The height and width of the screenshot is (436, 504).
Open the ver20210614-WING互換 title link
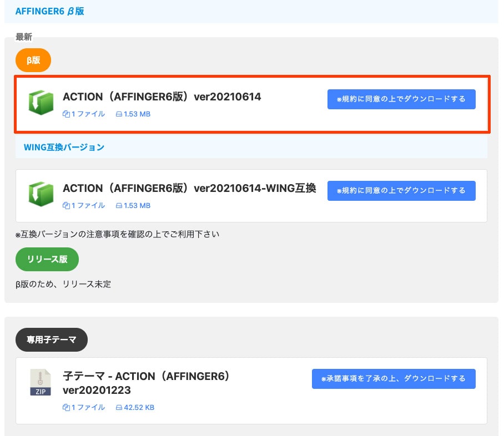(189, 189)
